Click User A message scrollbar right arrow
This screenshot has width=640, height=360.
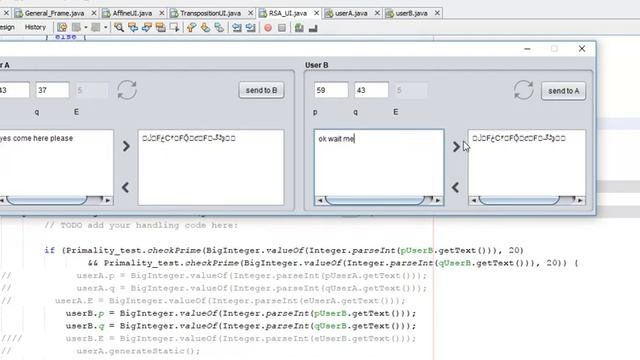tap(108, 200)
